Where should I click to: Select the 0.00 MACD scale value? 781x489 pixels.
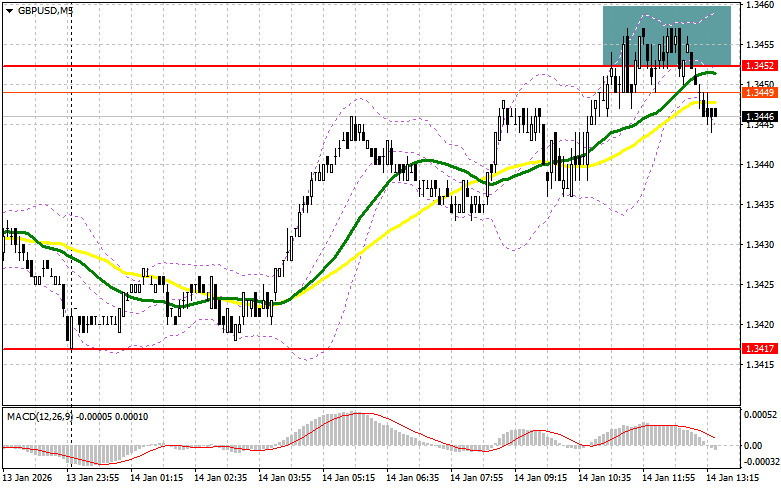tap(753, 446)
